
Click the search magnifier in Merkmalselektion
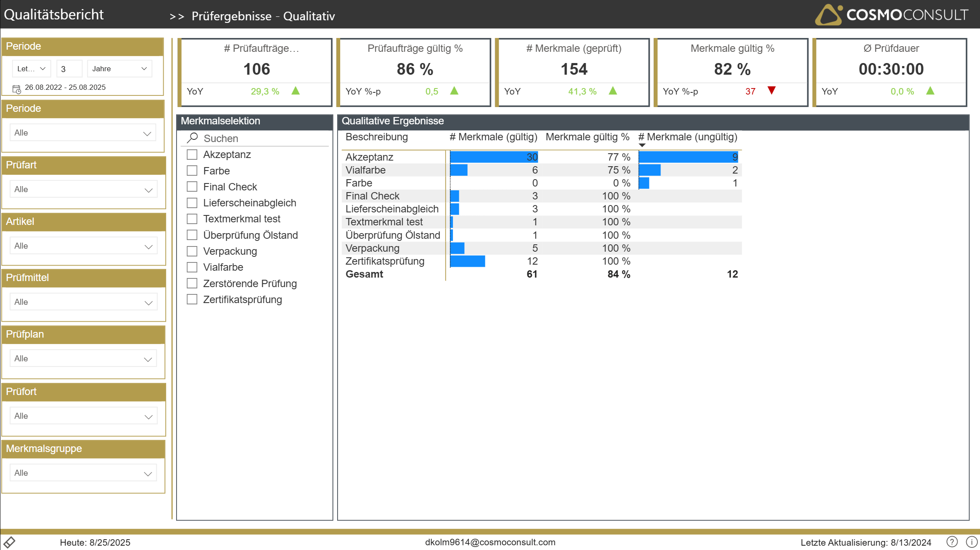(x=193, y=138)
